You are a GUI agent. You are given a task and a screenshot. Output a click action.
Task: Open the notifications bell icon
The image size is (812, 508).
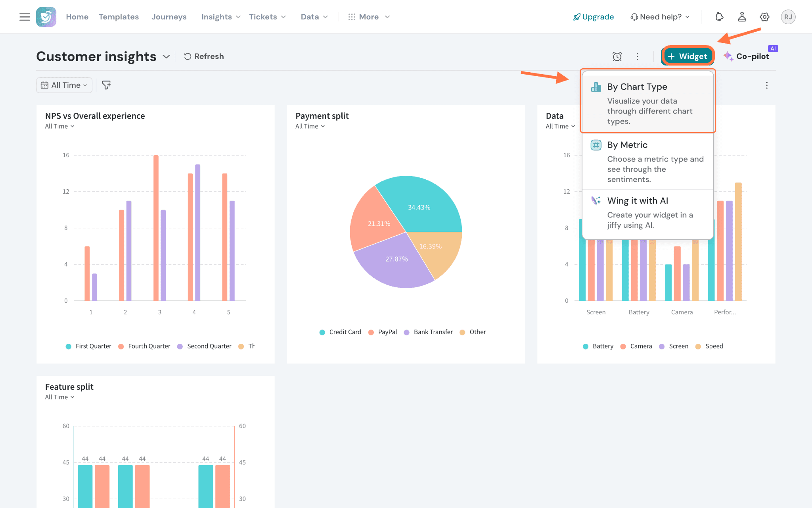(719, 17)
